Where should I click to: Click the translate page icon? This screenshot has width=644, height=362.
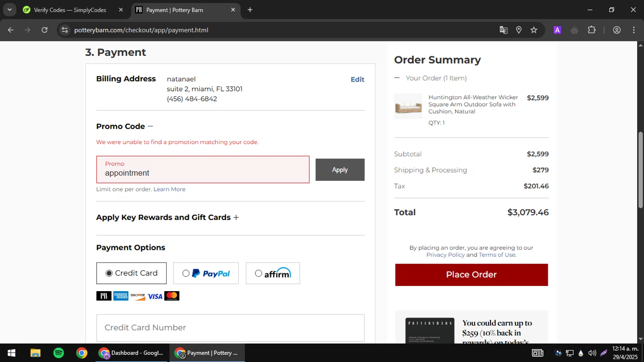[x=504, y=30]
